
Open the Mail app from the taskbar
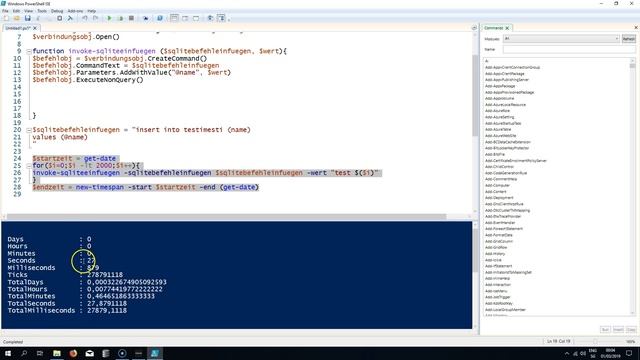pyautogui.click(x=89, y=353)
